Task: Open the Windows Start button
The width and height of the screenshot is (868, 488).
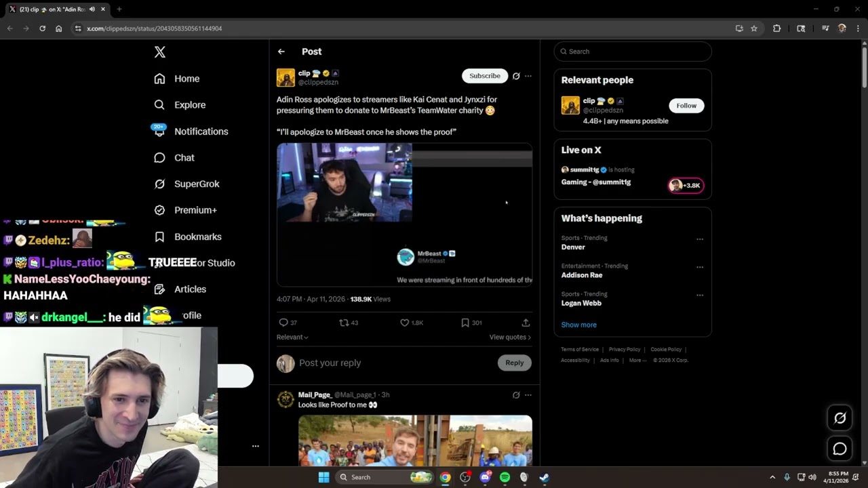Action: coord(324,477)
